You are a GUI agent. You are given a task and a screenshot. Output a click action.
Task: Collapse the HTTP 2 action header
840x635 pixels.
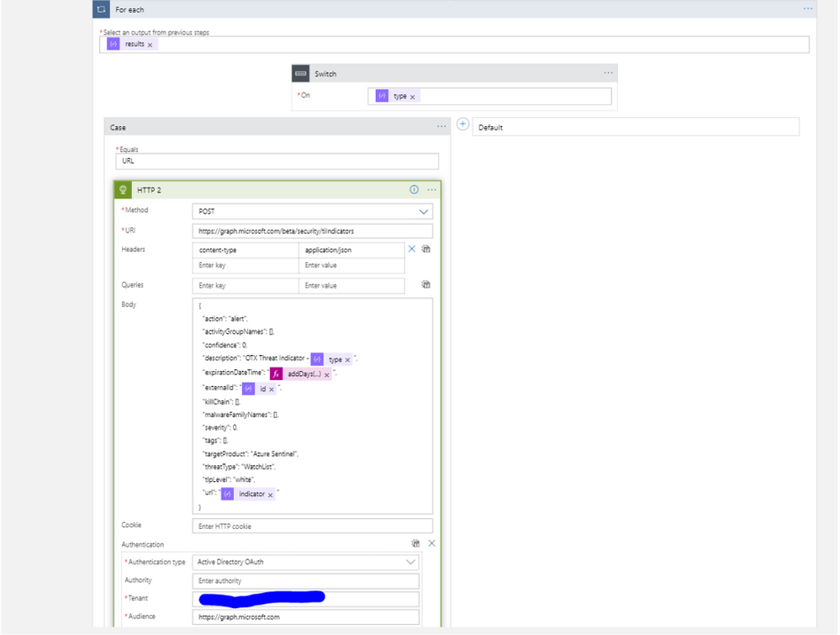tap(252, 190)
